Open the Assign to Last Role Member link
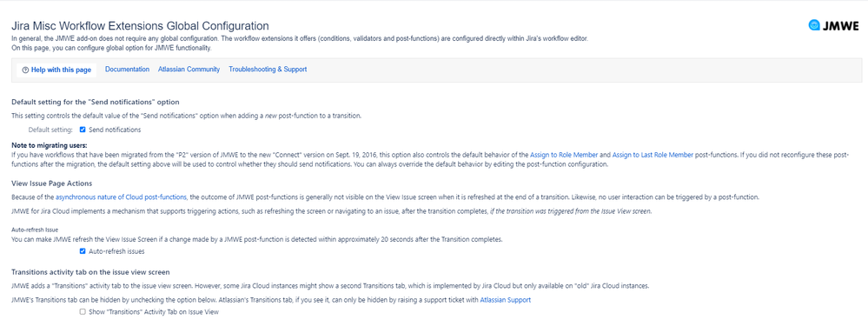868x320 pixels. 653,155
